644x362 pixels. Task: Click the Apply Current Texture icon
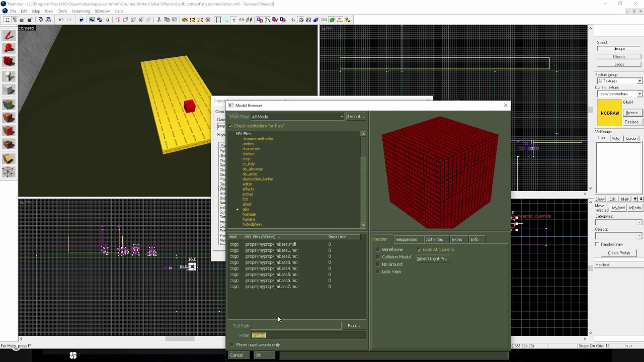(x=8, y=118)
